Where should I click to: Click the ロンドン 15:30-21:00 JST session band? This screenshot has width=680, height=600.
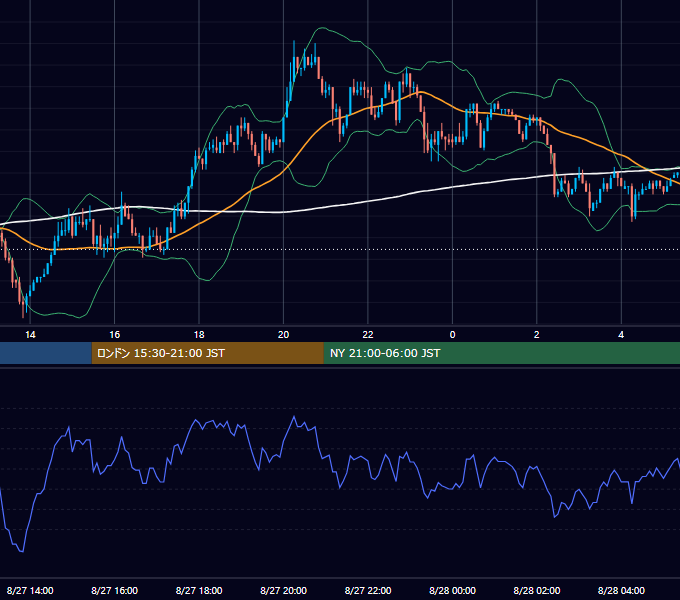point(207,353)
